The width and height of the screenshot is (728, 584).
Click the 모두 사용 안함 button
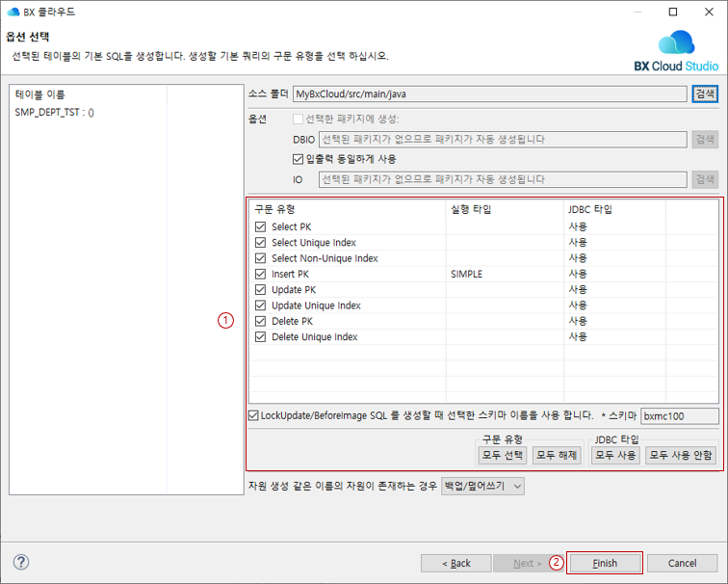683,455
